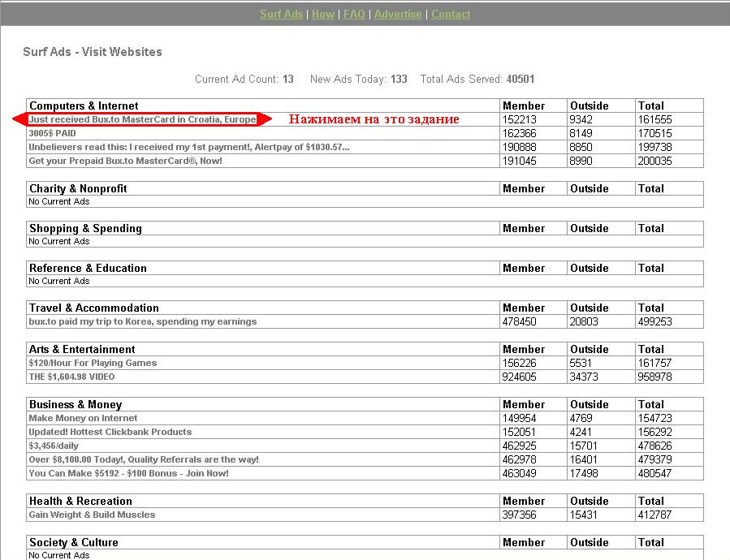Viewport: 730px width, 560px height.
Task: Open 'Unbelievers read this' Alertpay ad
Action: (x=189, y=147)
